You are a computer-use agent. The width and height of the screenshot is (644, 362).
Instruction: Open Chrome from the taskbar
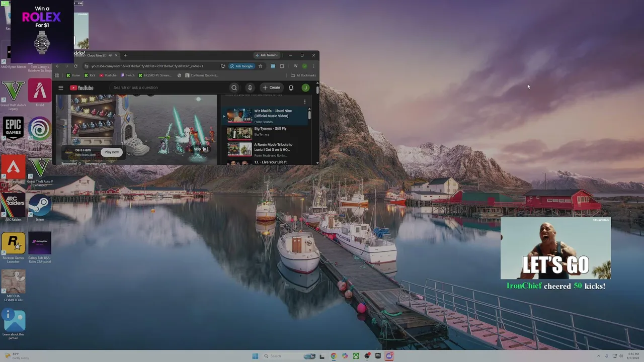[334, 356]
